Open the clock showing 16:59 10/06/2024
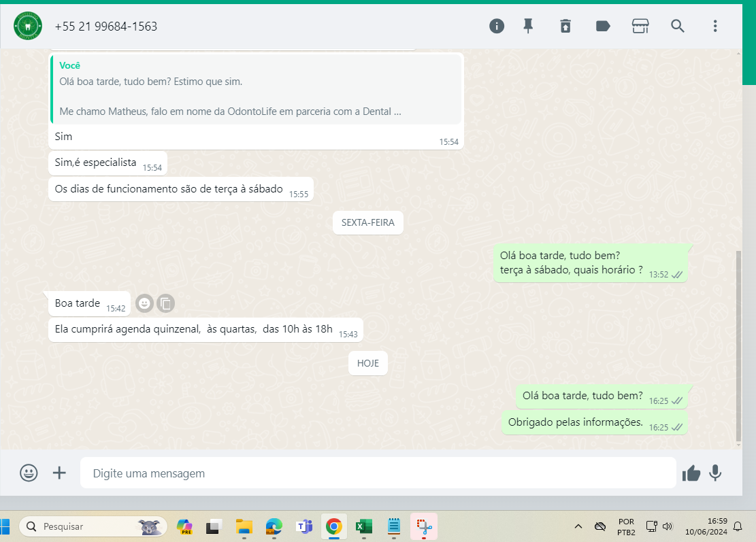The image size is (756, 542). pos(706,526)
